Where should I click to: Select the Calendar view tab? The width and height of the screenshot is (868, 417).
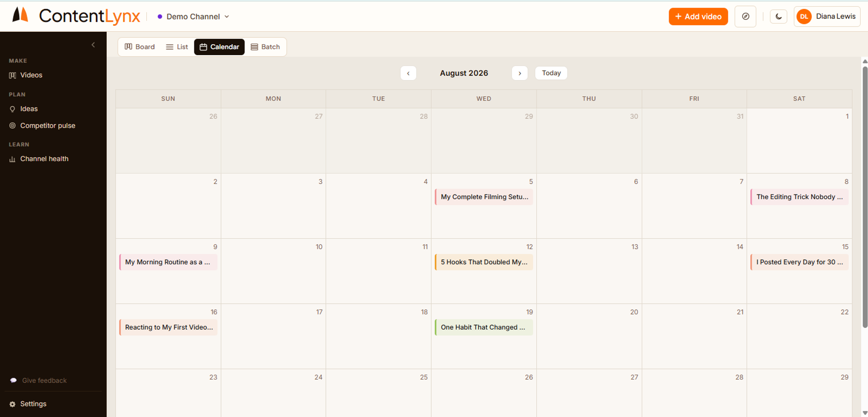[x=219, y=47]
